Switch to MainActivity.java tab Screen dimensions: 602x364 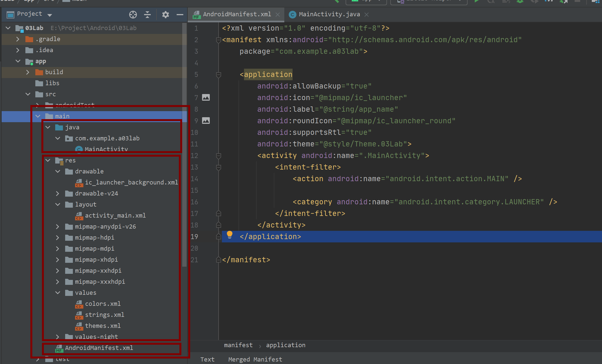click(x=329, y=14)
